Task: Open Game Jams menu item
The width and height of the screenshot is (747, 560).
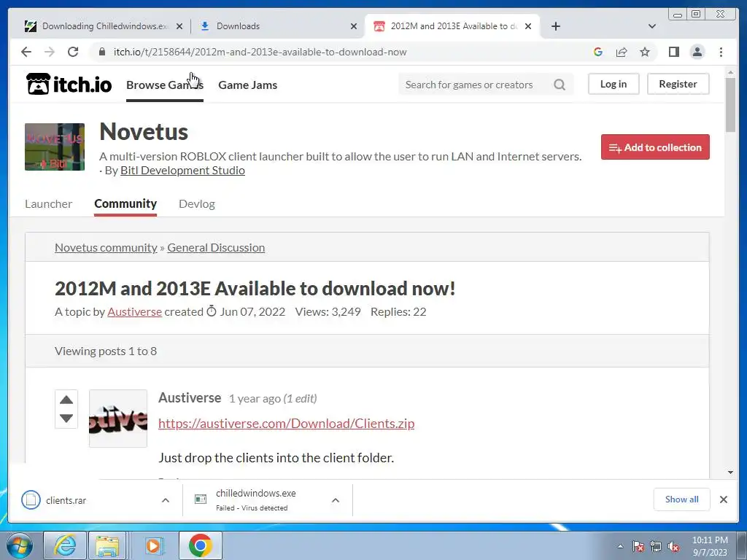Action: tap(248, 85)
